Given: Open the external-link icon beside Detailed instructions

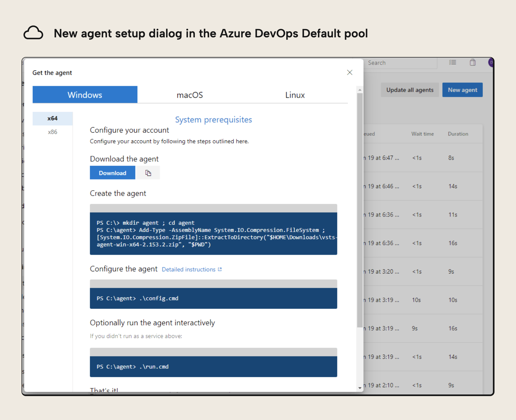Looking at the screenshot, I should point(220,269).
